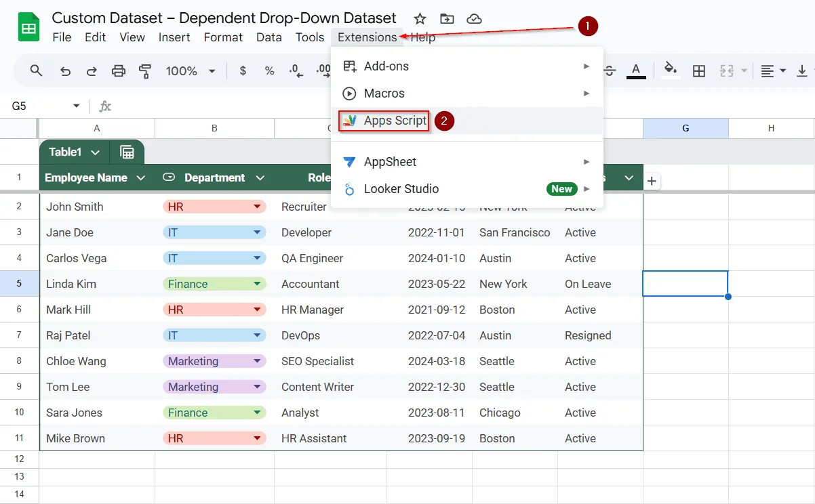The height and width of the screenshot is (504, 815).
Task: Open the Insert menu
Action: point(174,37)
